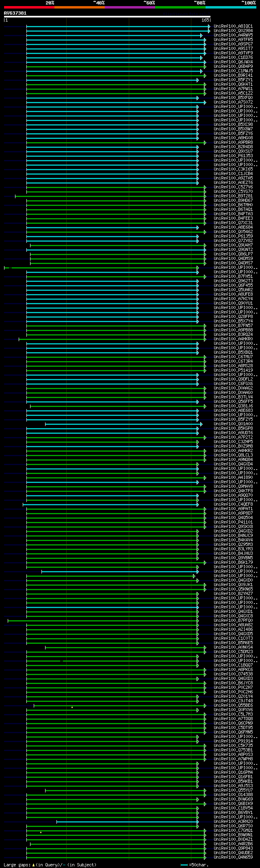This screenshot has width=260, height=868.
Task: Click the UniRef100_Q05462 label
Action: click(233, 232)
